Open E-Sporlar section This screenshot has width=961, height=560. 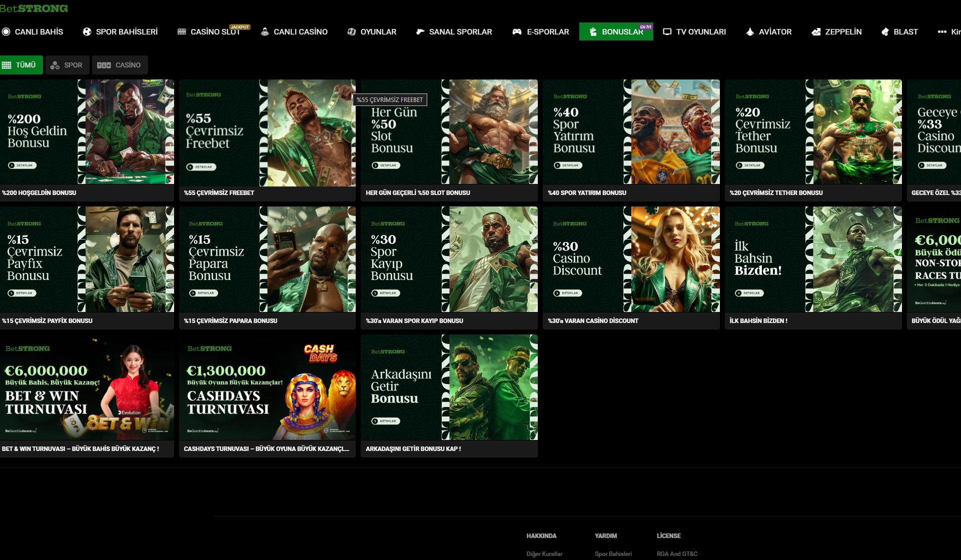click(541, 31)
